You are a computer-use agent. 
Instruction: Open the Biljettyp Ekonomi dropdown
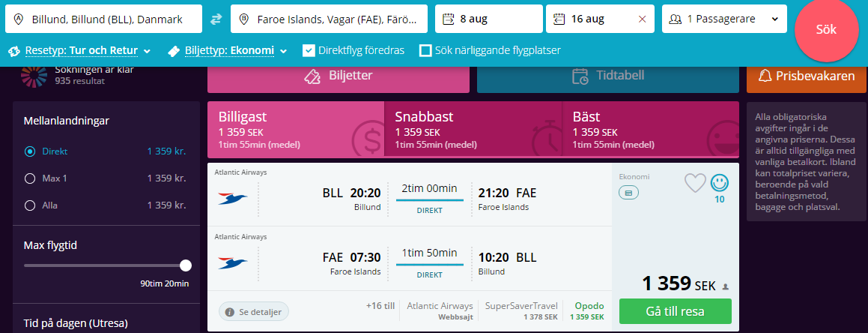tap(228, 51)
